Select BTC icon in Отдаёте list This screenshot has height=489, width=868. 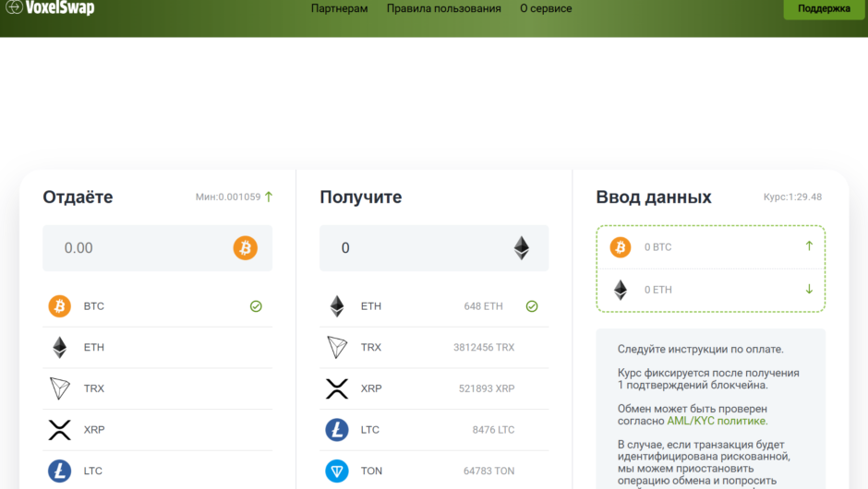[60, 306]
